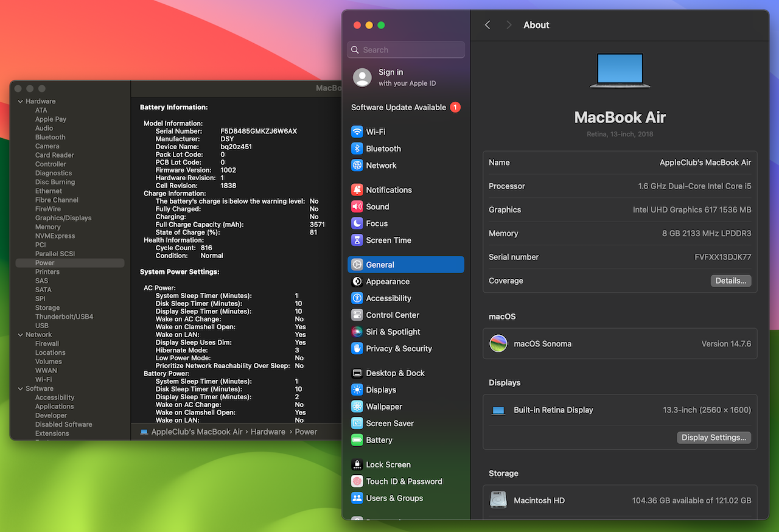This screenshot has width=779, height=532.
Task: Open Screen Time hourglass icon
Action: [x=357, y=240]
